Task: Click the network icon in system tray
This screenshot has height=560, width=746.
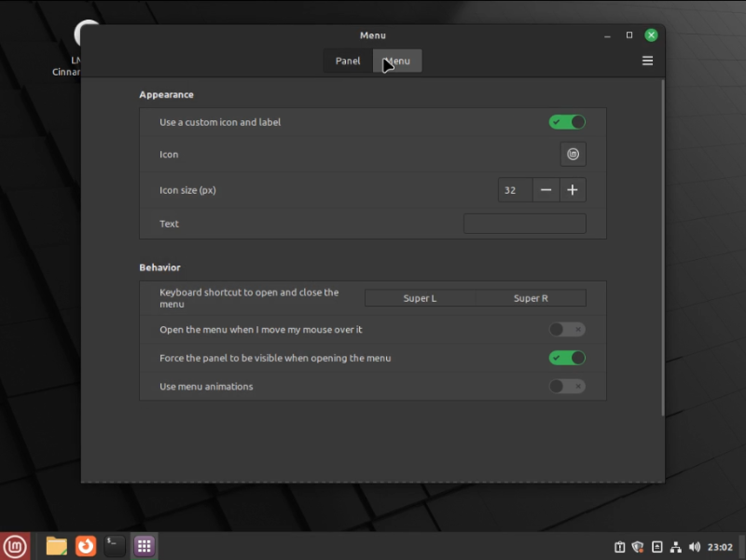Action: coord(675,547)
